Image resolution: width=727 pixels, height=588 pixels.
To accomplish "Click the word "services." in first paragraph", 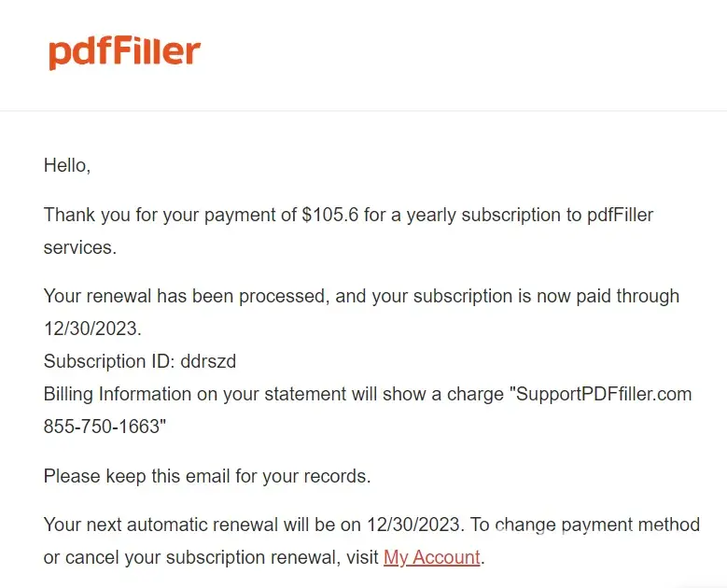I will (x=79, y=247).
